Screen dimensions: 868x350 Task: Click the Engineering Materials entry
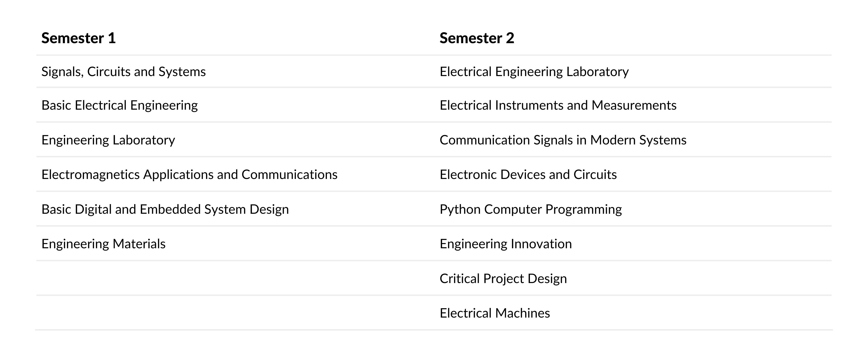[103, 244]
